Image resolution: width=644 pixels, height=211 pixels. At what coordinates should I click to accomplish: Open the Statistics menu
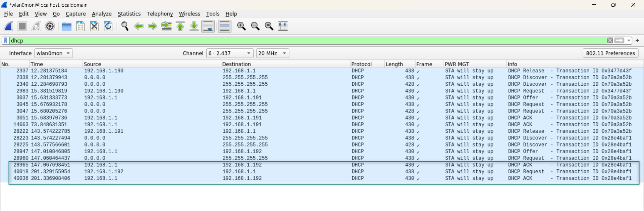129,14
